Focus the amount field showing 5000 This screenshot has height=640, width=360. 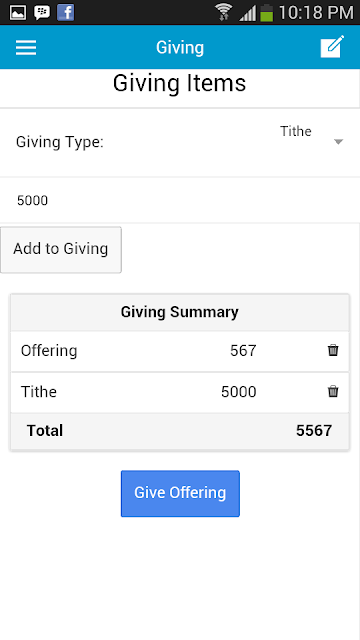click(180, 200)
